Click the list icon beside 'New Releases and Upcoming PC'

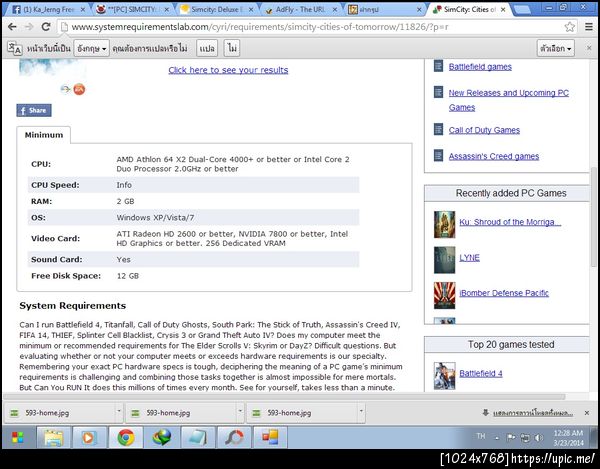point(439,92)
